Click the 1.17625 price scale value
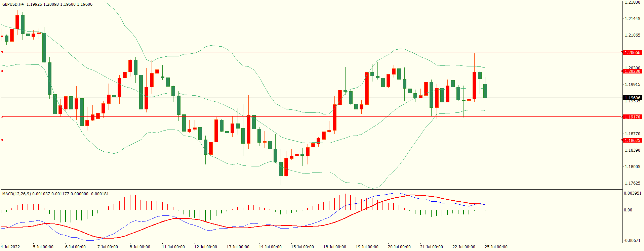The image size is (644, 251). click(x=632, y=183)
